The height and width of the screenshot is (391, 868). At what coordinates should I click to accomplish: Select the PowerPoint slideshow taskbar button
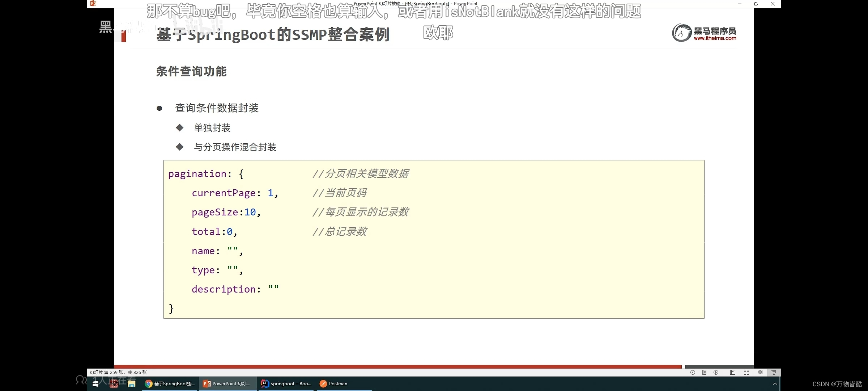(227, 384)
